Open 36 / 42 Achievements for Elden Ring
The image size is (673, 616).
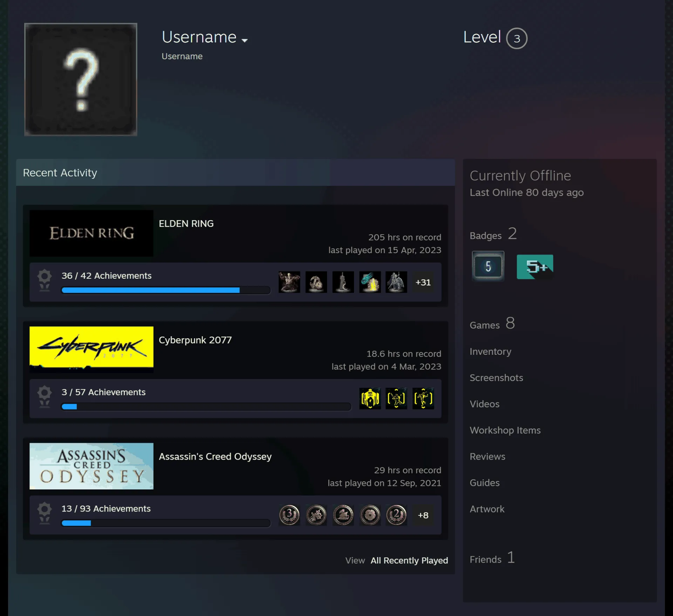[x=107, y=276]
